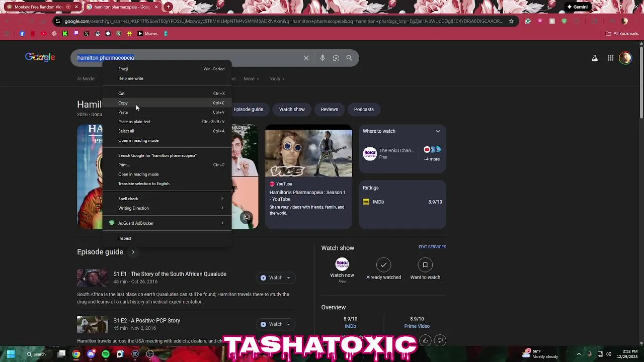Click the magnifier search submit icon
The image size is (644, 362).
point(349,58)
